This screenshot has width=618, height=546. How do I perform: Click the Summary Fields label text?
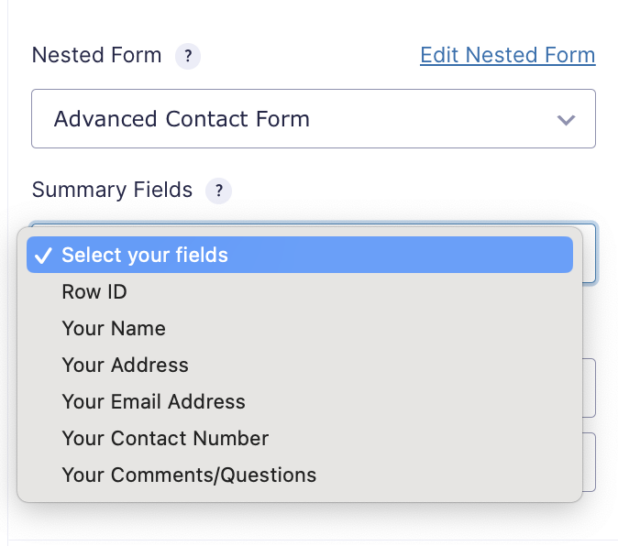[x=112, y=190]
